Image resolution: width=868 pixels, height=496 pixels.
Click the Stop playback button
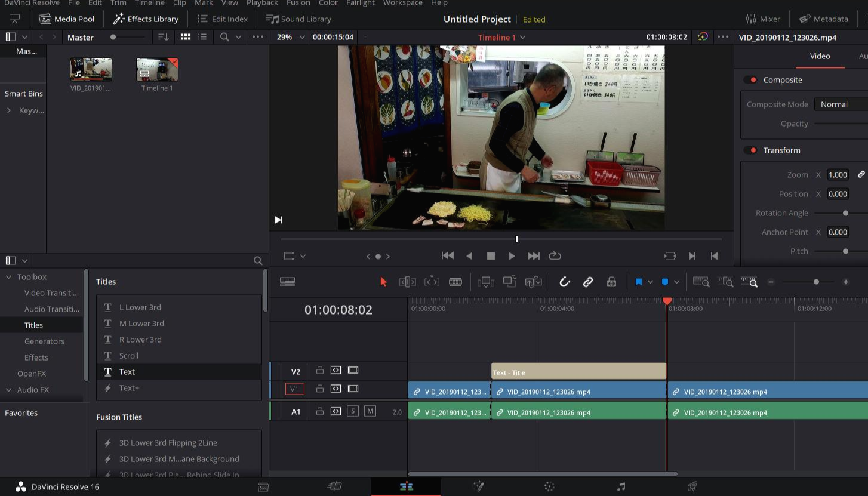coord(491,256)
